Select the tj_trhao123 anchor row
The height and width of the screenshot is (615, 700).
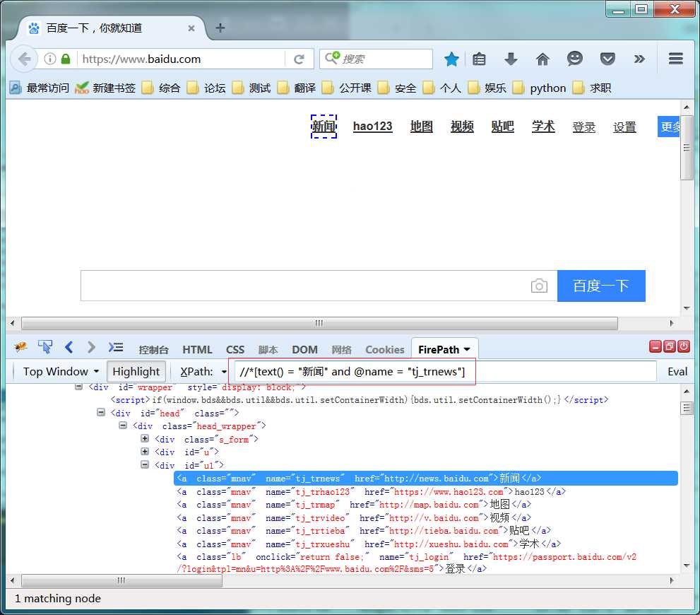pyautogui.click(x=372, y=492)
